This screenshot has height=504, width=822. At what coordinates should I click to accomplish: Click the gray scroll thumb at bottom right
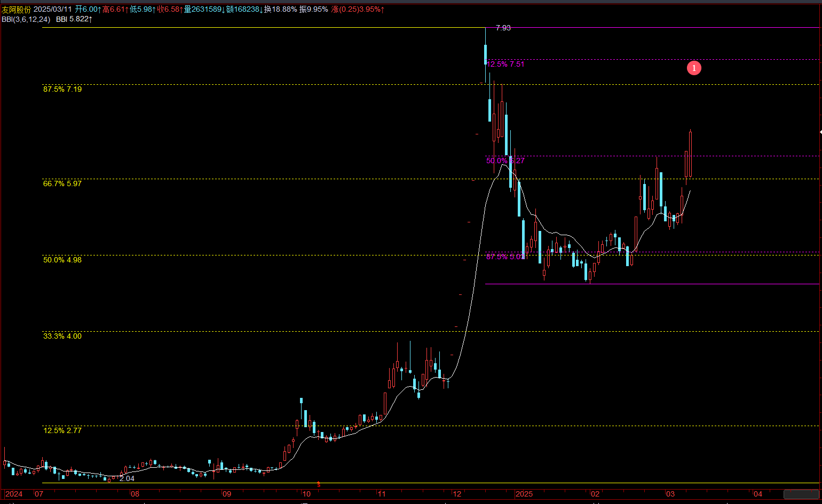click(801, 494)
